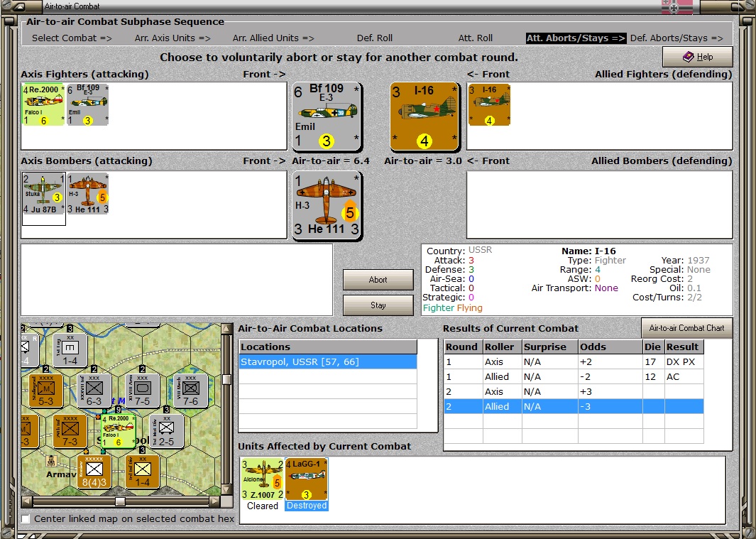
Task: Click the Air-to-air = 6.4 value label
Action: (x=331, y=160)
